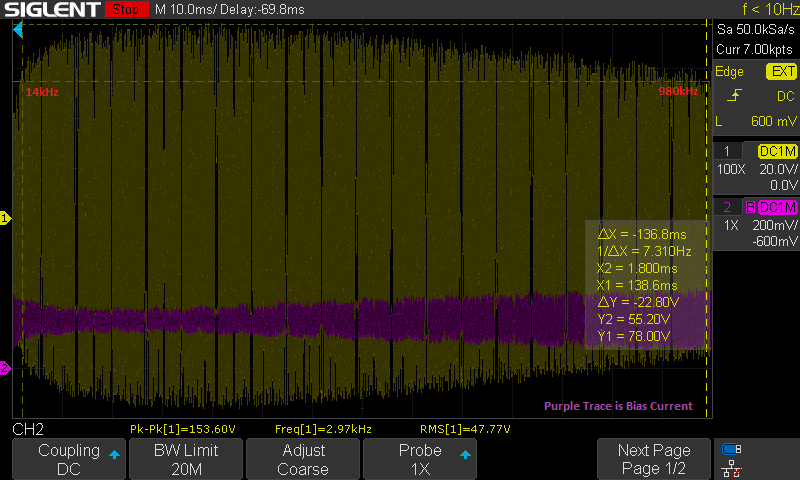Toggle BW Limit 20M setting
Image resolution: width=800 pixels, height=480 pixels.
(186, 459)
